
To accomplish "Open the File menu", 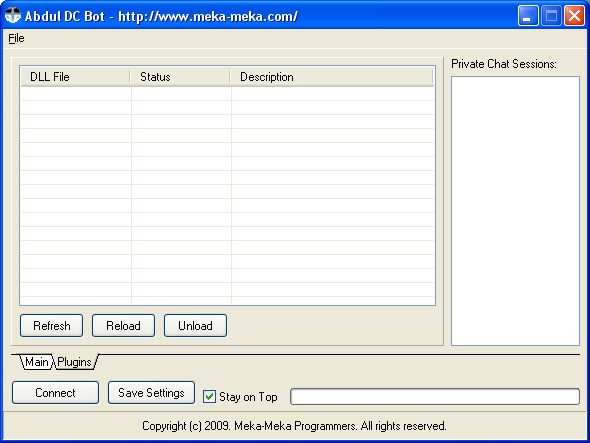I will point(16,38).
